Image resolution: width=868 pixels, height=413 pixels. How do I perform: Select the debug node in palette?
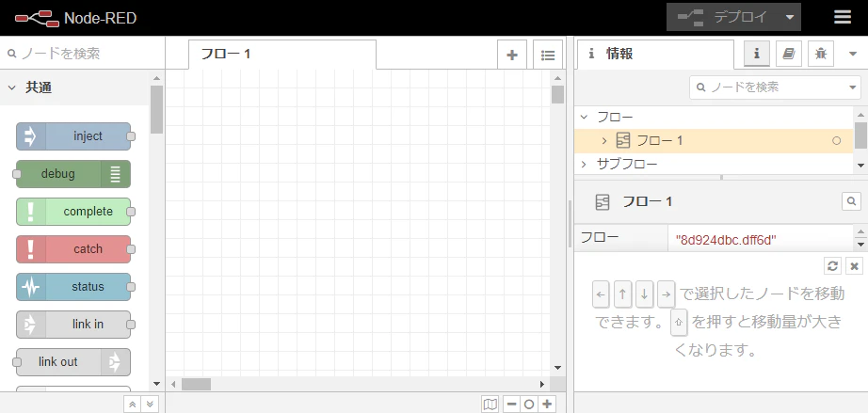[73, 174]
